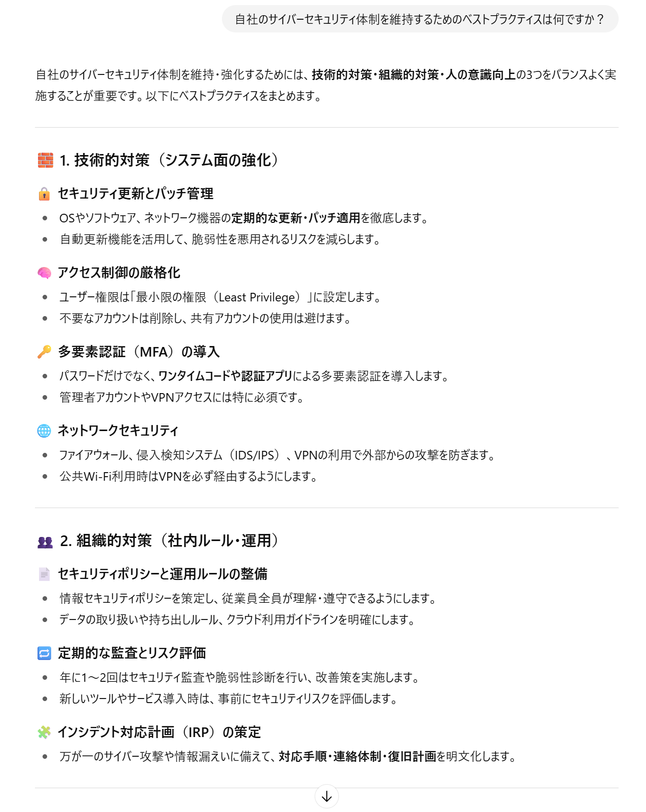Click the globe icon beside ネットワークセキュリティ

click(44, 431)
